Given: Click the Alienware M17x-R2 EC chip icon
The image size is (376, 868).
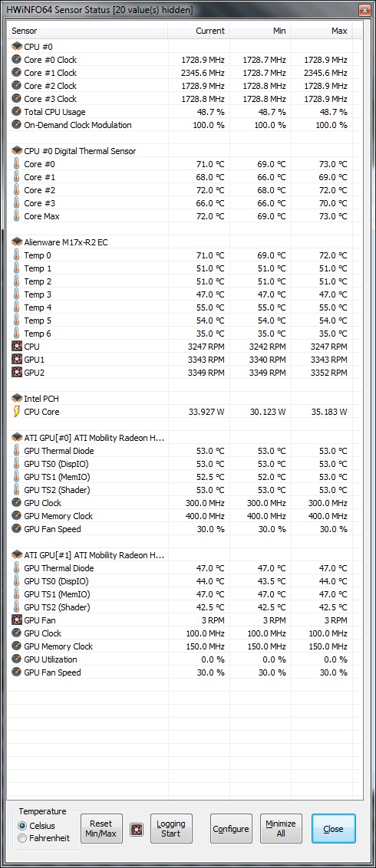Looking at the screenshot, I should tap(16, 242).
